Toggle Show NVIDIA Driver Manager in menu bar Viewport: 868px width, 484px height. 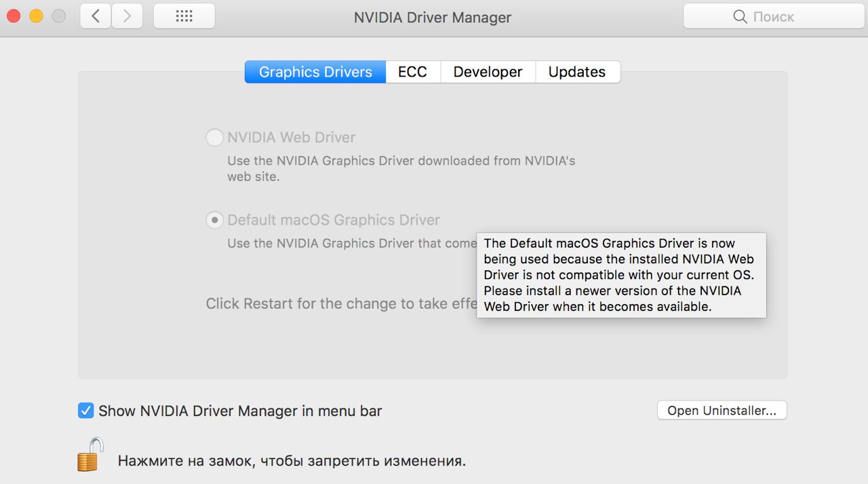tap(85, 411)
